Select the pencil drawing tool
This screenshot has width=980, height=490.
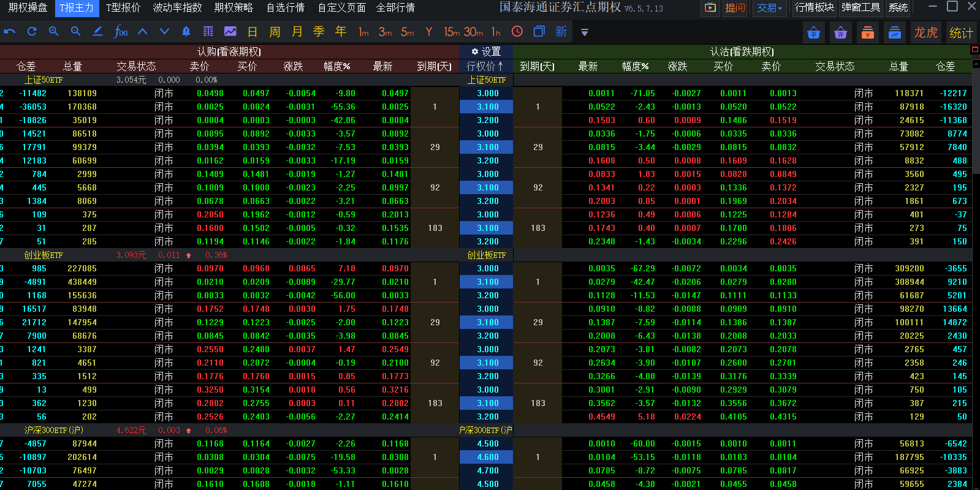coord(97,31)
